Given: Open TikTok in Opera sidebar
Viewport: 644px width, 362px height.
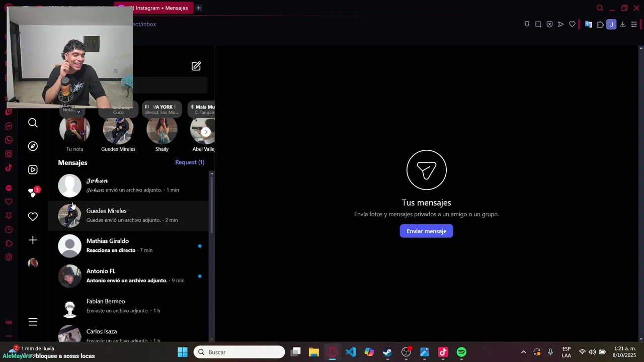Looking at the screenshot, I should tap(9, 168).
